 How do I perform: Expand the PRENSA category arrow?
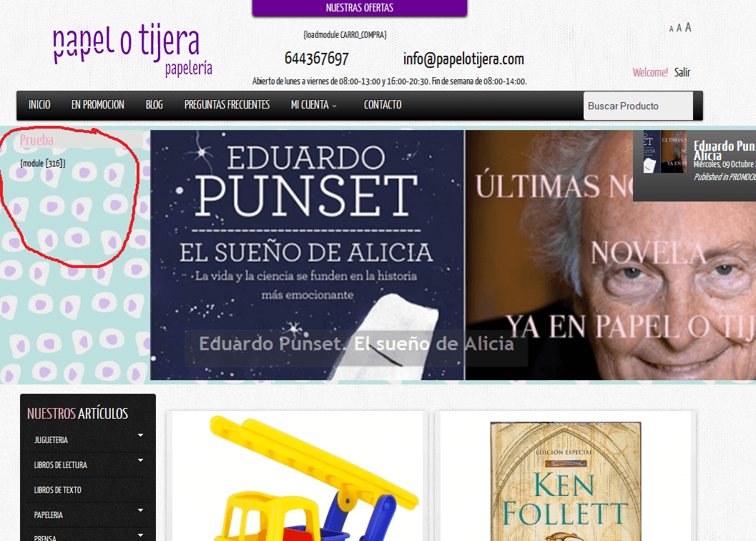point(140,535)
